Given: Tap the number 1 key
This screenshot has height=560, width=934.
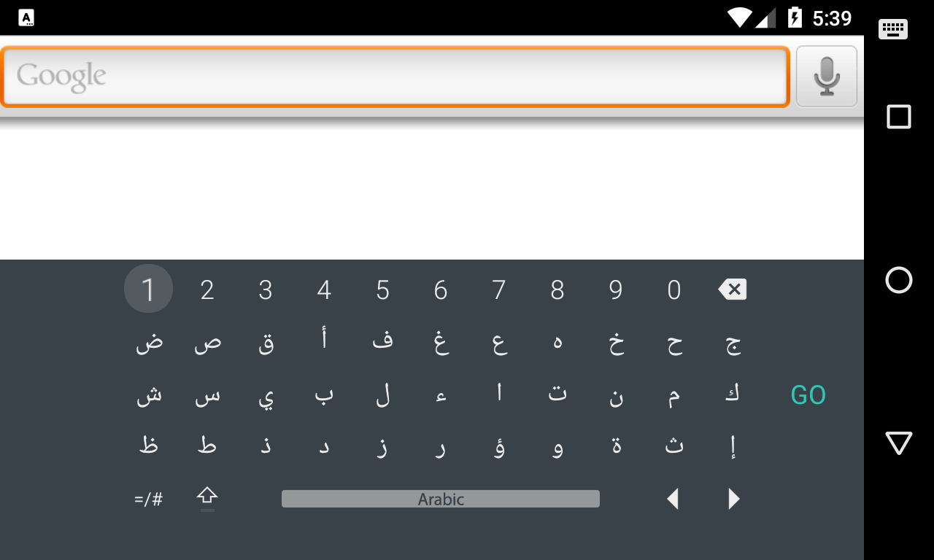Looking at the screenshot, I should coord(148,289).
